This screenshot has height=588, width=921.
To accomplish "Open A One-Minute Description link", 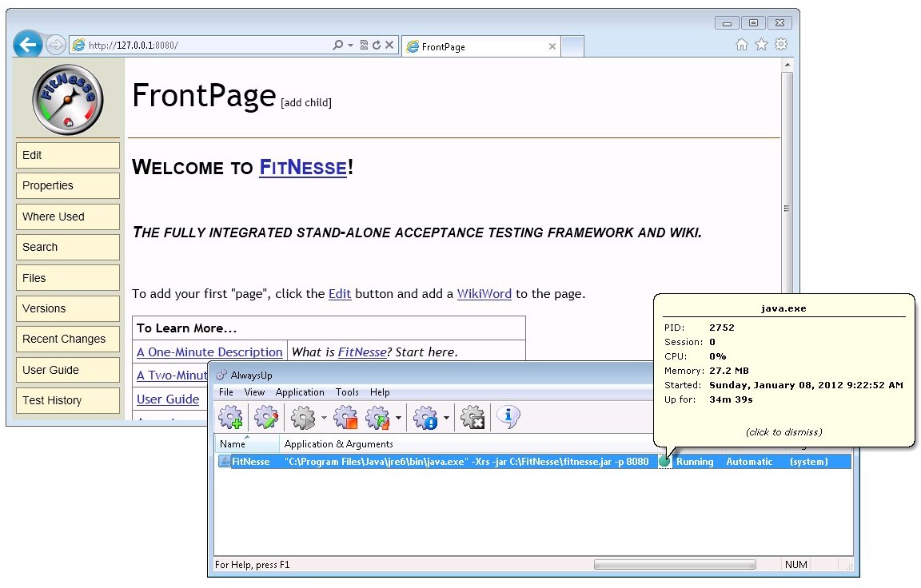I will tap(209, 352).
